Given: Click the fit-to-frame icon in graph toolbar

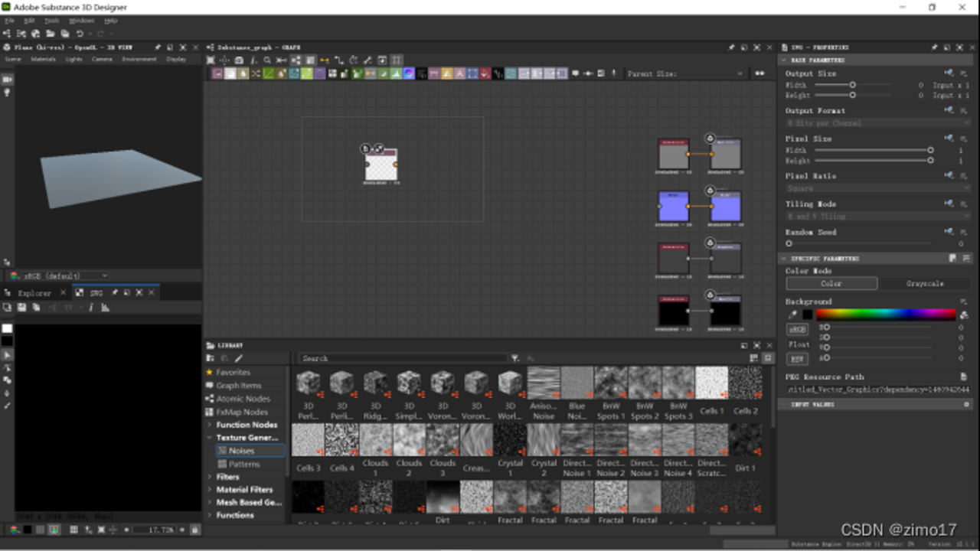Looking at the screenshot, I should [x=211, y=60].
